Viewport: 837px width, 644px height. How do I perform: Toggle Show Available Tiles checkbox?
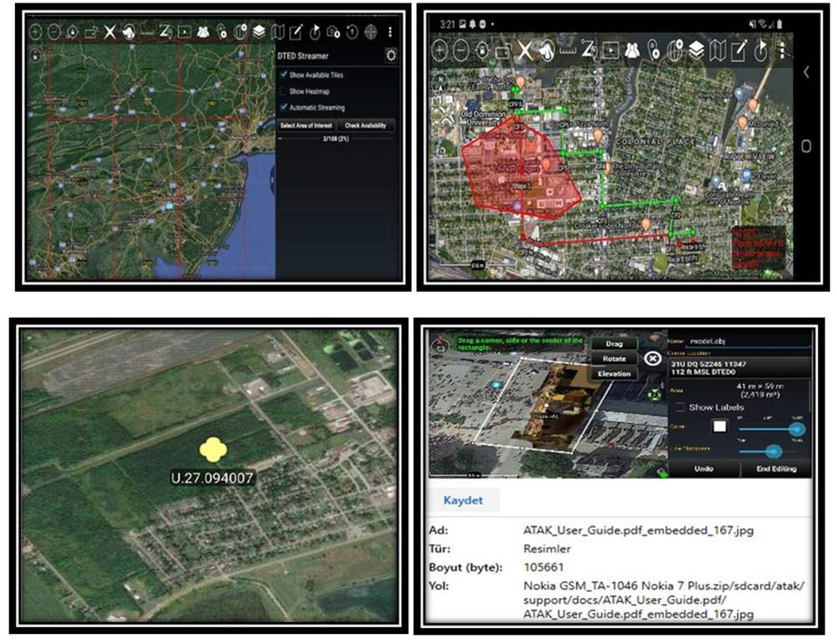coord(284,74)
